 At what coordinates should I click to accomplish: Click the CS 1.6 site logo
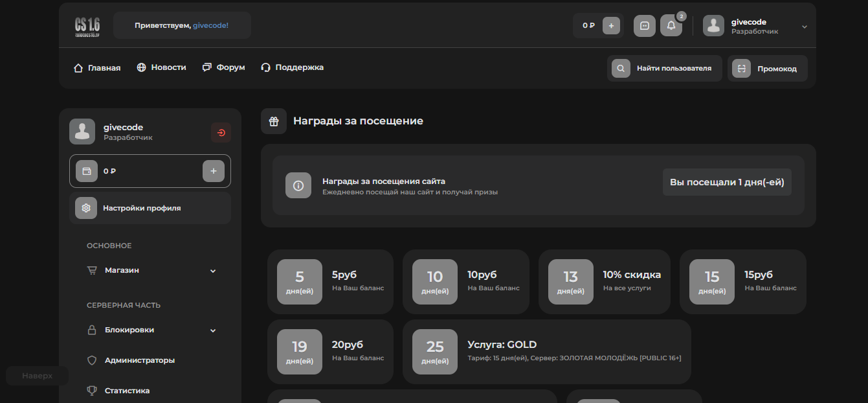[87, 26]
